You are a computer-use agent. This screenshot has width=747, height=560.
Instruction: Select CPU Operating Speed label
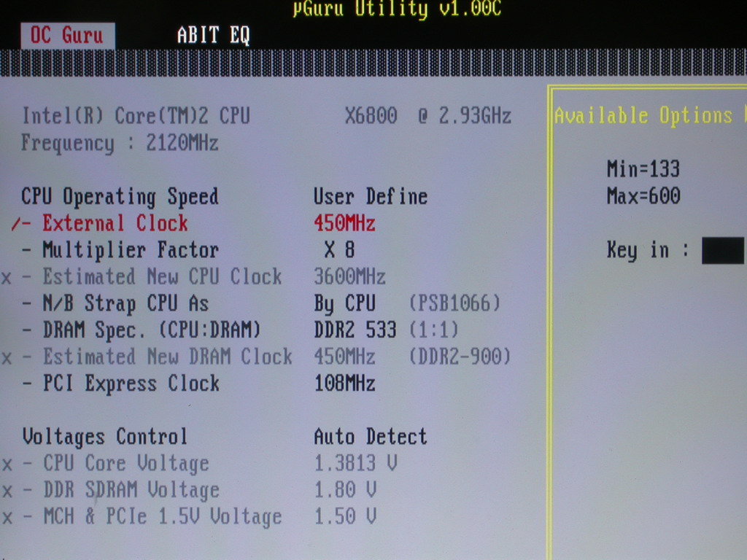pos(120,197)
